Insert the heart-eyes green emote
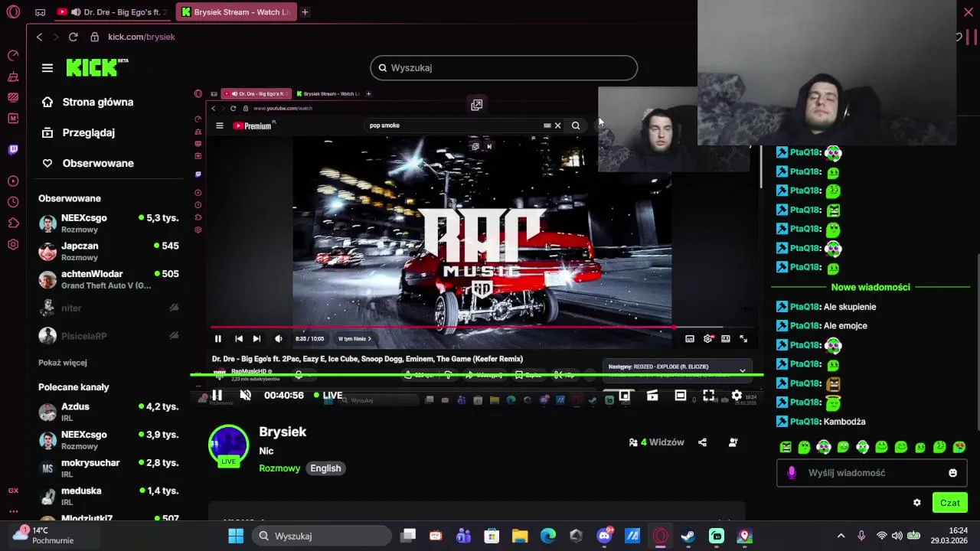This screenshot has height=551, width=980. coord(959,447)
